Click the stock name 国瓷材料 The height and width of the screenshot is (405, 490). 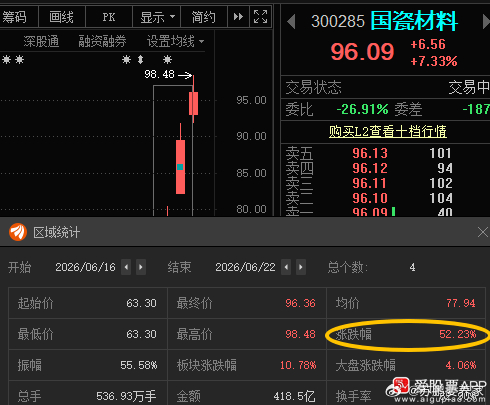pyautogui.click(x=414, y=21)
